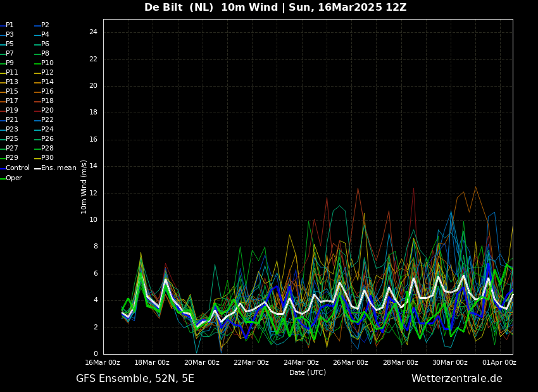This screenshot has width=538, height=392.
Task: Click the GFS Ensemble, 52N, 5E caption
Action: (135, 379)
